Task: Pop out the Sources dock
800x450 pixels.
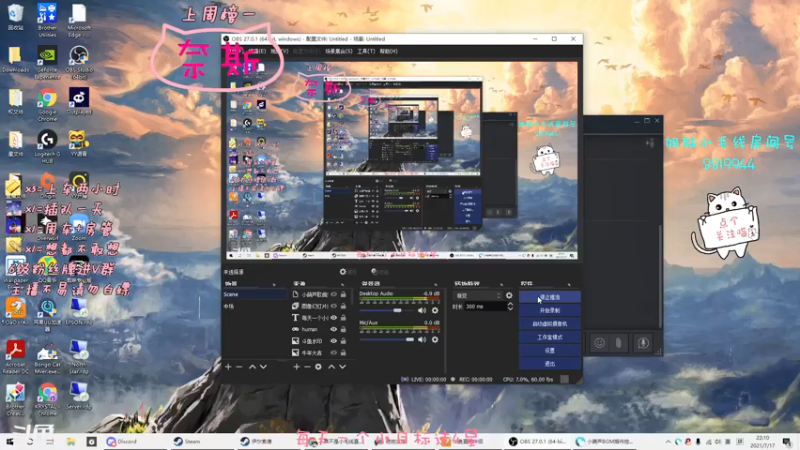Action: 342,284
